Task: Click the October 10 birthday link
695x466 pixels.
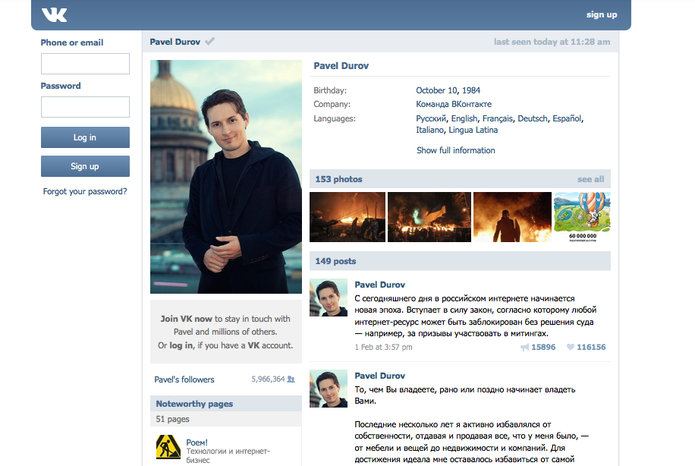Action: click(x=436, y=90)
